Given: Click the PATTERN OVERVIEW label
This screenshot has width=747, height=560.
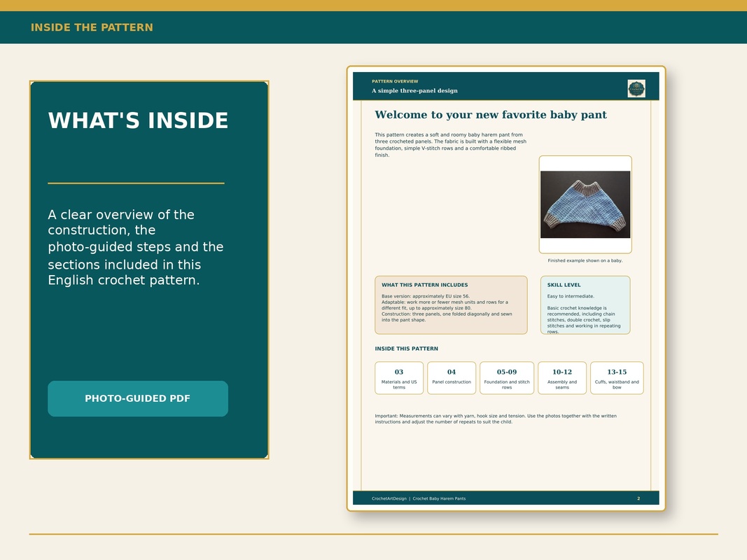Looking at the screenshot, I should coord(395,81).
